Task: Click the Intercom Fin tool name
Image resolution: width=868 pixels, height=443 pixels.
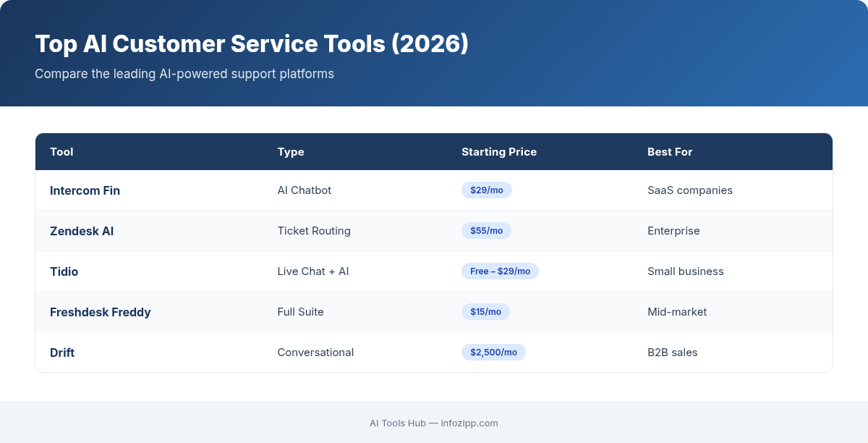Action: (85, 190)
